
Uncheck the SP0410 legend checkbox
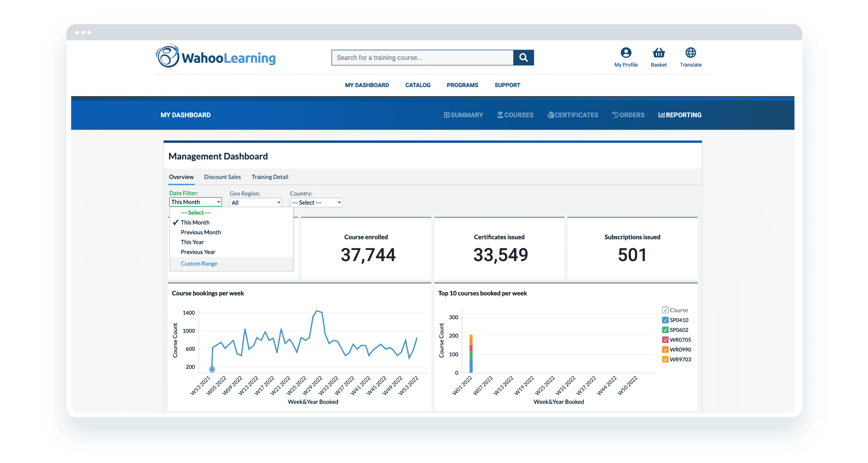pyautogui.click(x=665, y=320)
